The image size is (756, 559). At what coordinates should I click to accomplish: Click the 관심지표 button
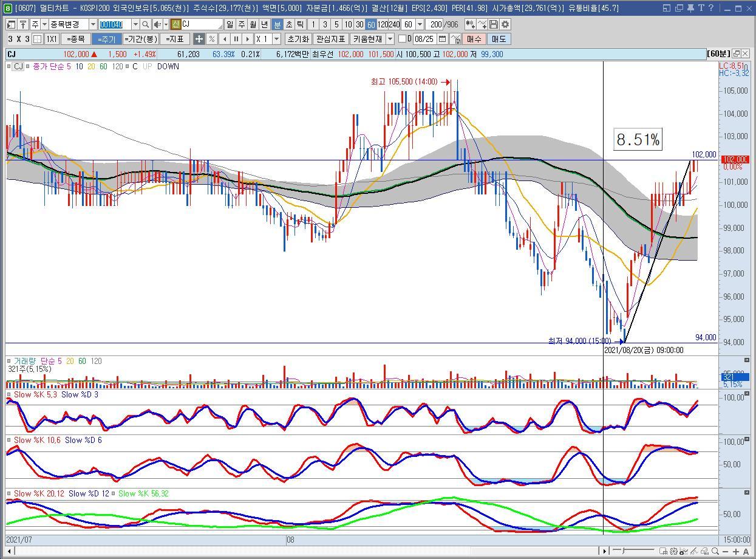[x=330, y=39]
